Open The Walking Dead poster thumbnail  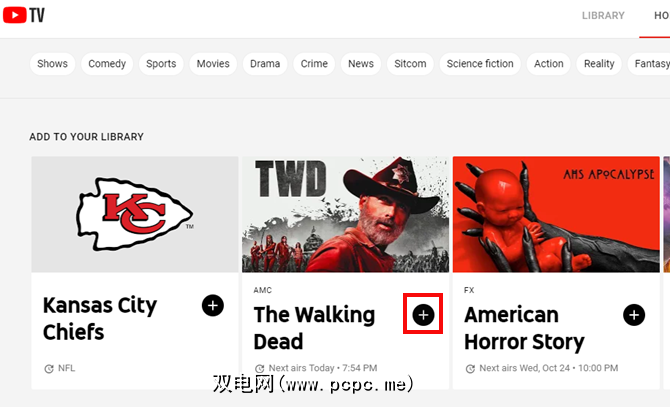(x=345, y=214)
